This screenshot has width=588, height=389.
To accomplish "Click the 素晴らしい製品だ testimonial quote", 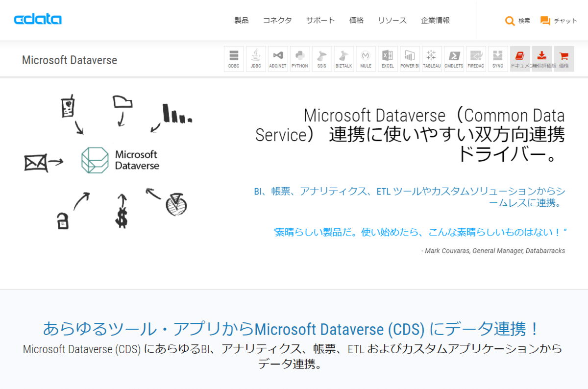I will tap(420, 232).
